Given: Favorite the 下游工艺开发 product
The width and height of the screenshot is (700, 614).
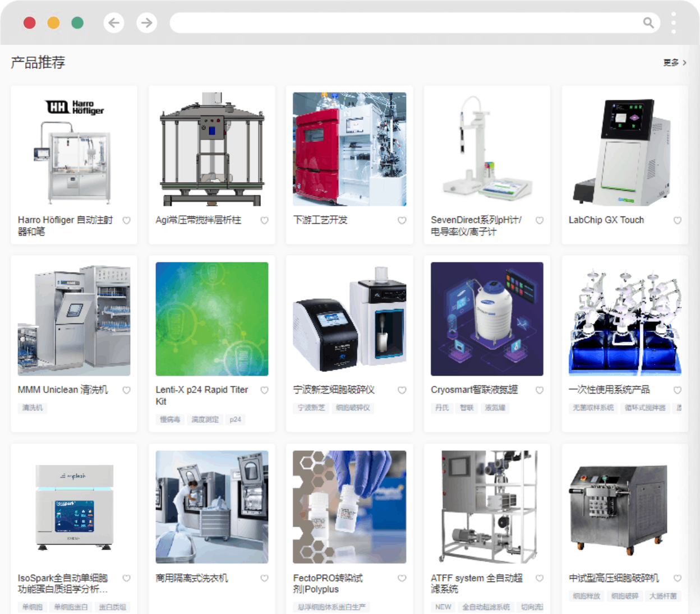Looking at the screenshot, I should 402,220.
